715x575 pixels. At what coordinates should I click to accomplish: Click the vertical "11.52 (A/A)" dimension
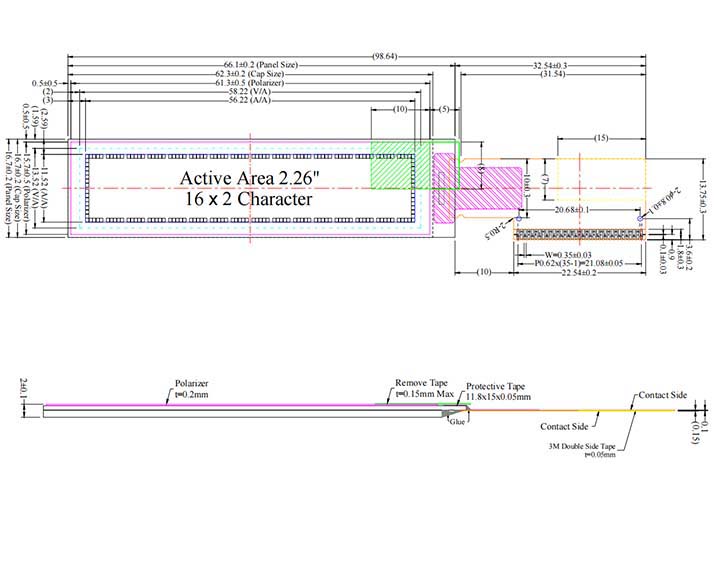[x=45, y=187]
